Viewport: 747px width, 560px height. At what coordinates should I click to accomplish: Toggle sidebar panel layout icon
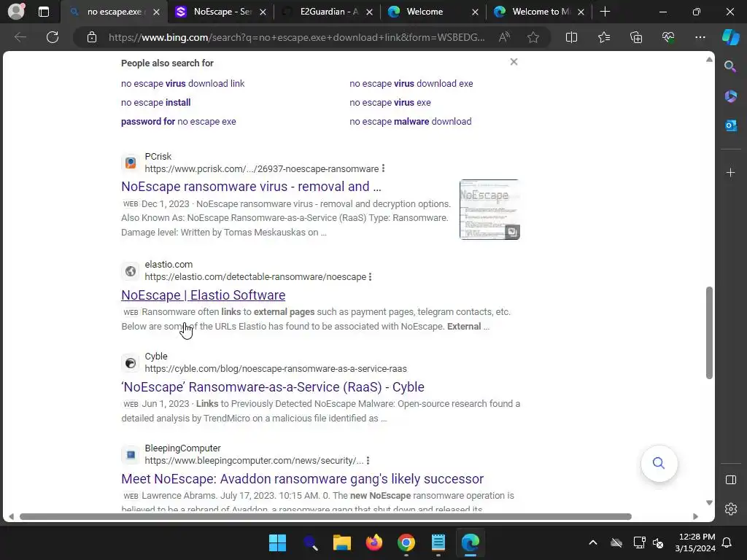(x=730, y=480)
